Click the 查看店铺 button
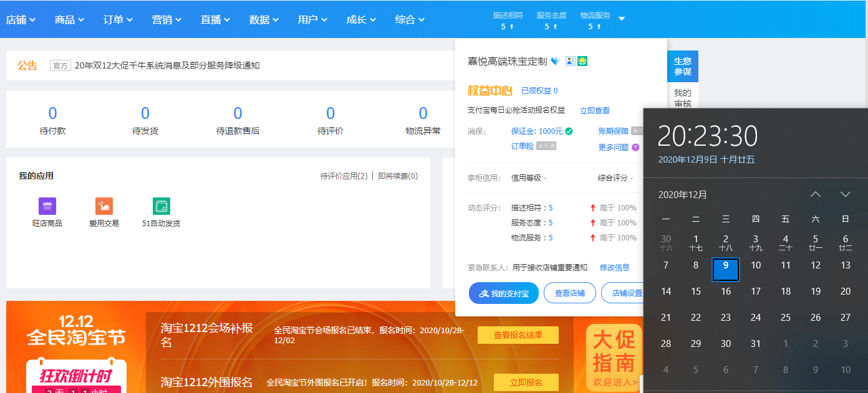This screenshot has height=393, width=868. 570,293
